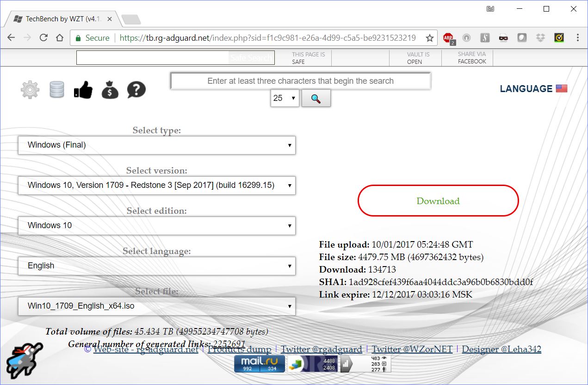
Task: Open the Chrome three-dot menu
Action: tap(578, 38)
